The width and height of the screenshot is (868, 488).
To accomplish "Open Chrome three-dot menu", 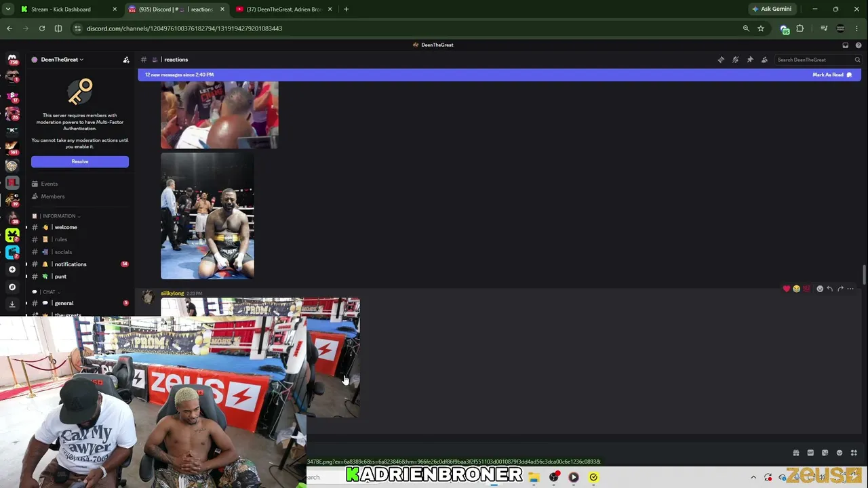I will point(858,28).
